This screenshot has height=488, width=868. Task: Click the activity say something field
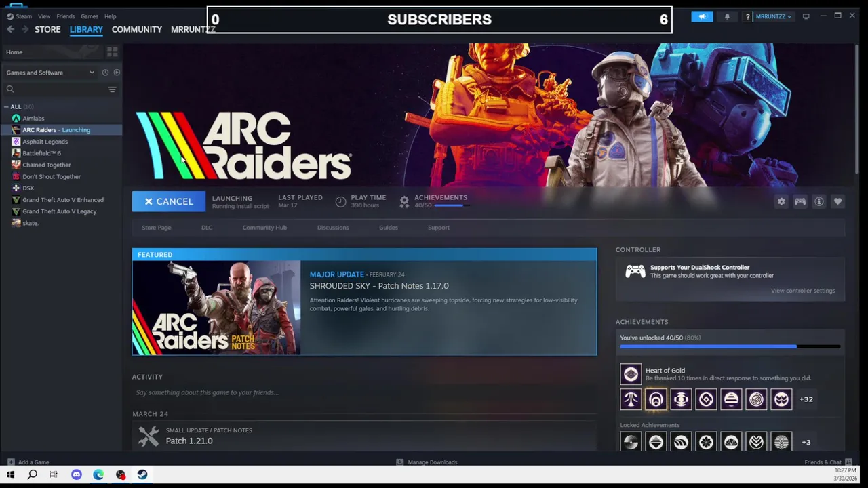tap(364, 392)
